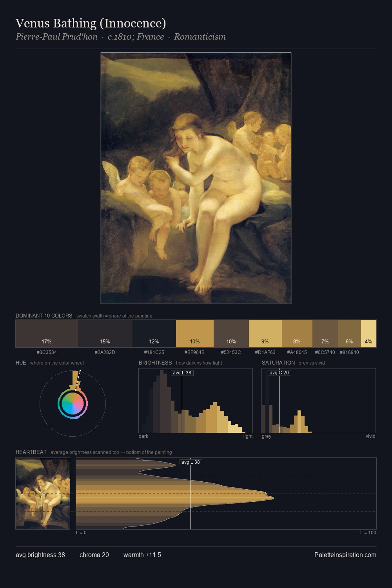Click the small painting thumbnail beside Heartbeat chart
The width and height of the screenshot is (392, 588).
tap(43, 494)
